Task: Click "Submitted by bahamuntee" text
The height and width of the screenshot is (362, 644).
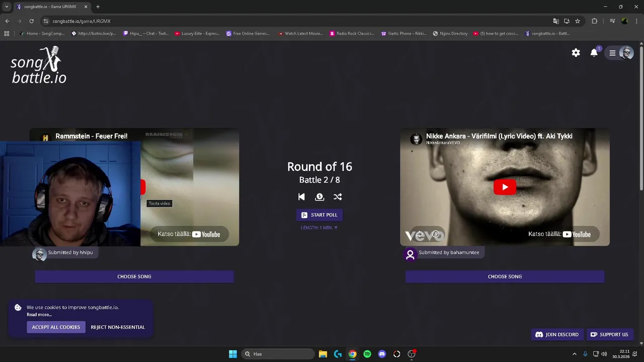Action: tap(449, 252)
